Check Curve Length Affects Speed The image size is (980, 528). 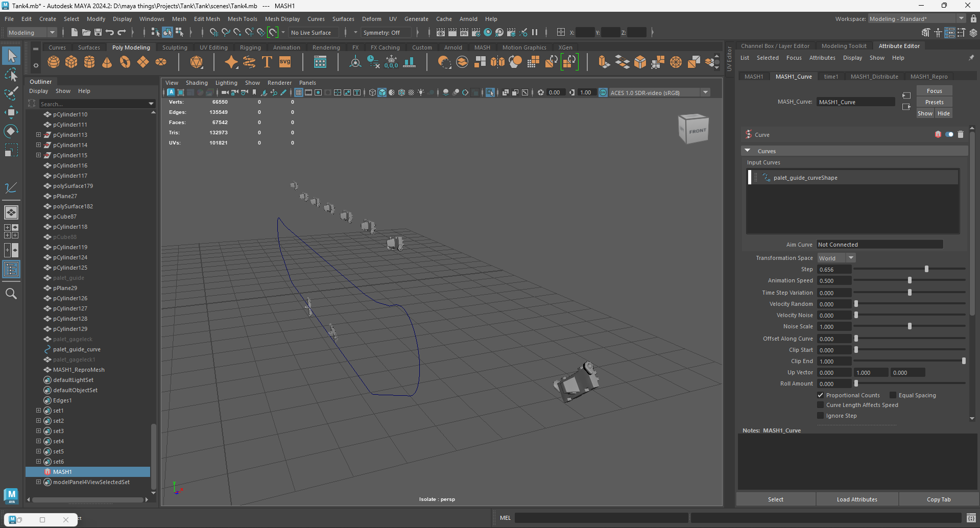click(821, 405)
